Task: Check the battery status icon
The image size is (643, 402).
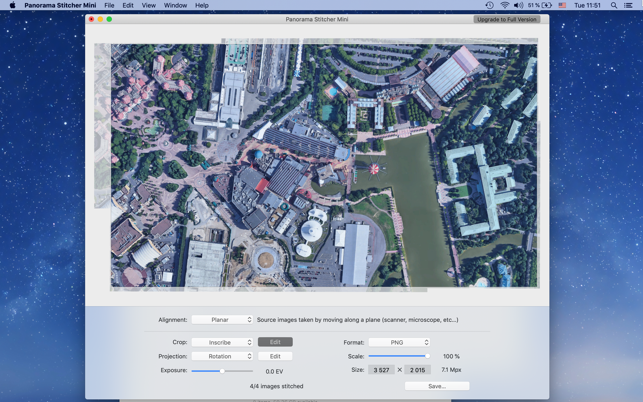Action: 547,5
